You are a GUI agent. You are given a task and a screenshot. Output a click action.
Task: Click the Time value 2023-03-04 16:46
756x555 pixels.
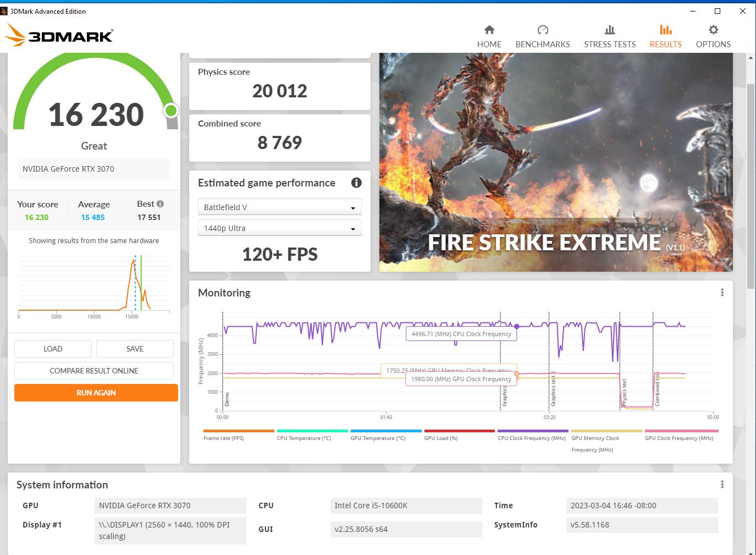click(642, 505)
